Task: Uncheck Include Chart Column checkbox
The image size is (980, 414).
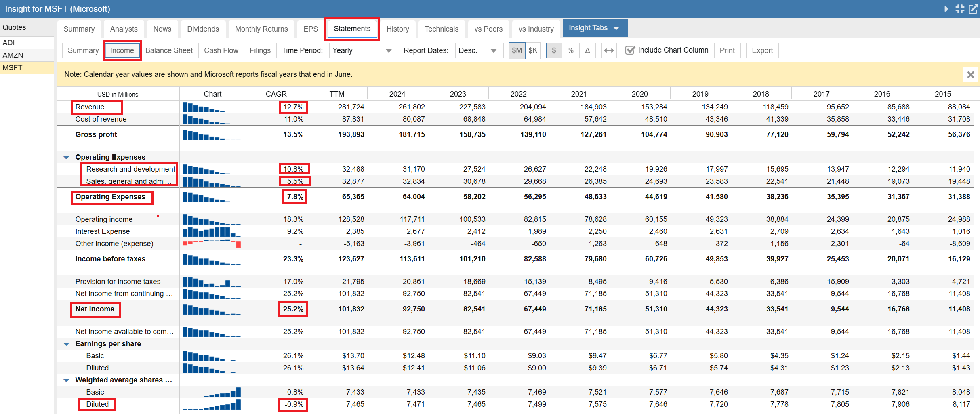Action: click(x=630, y=50)
